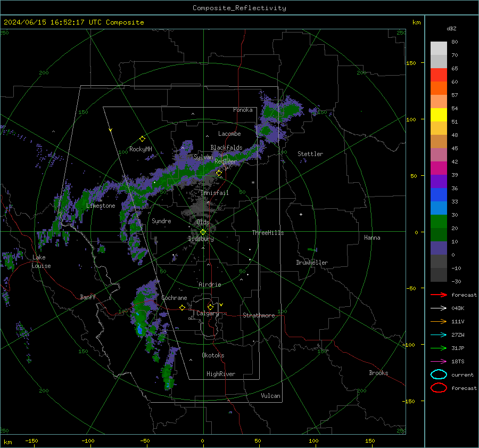This screenshot has width=479, height=448.
Task: Click the Ponoka city label
Action: tap(243, 110)
